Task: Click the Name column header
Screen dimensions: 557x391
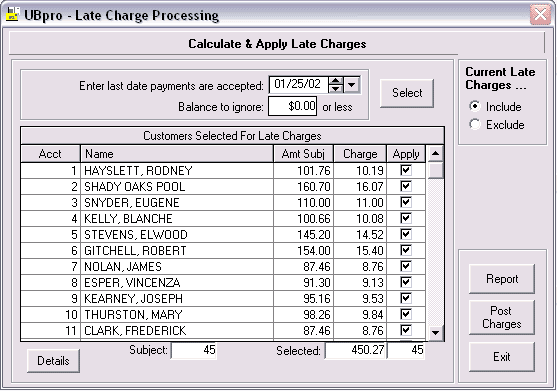Action: [177, 154]
